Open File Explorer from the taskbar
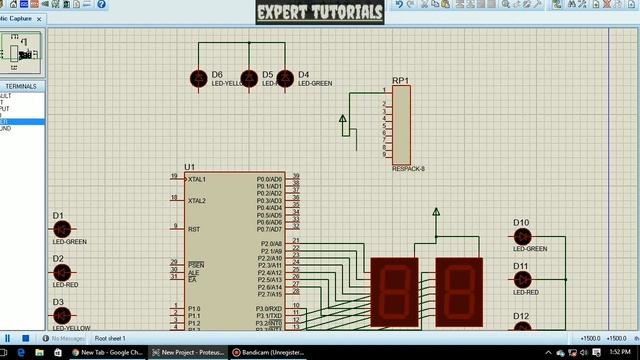This screenshot has width=640, height=360. tap(40, 352)
